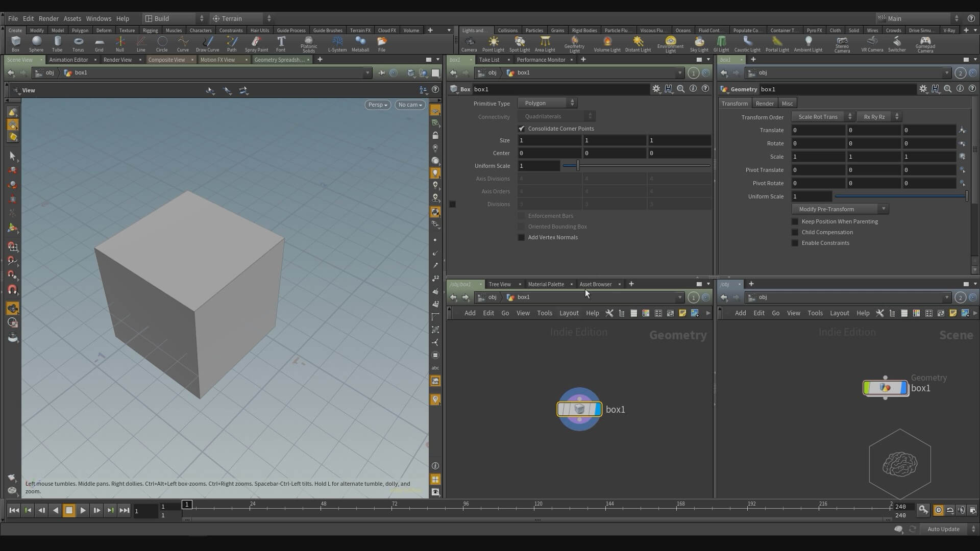Click the box1 node in Geometry network
The image size is (980, 551).
579,409
